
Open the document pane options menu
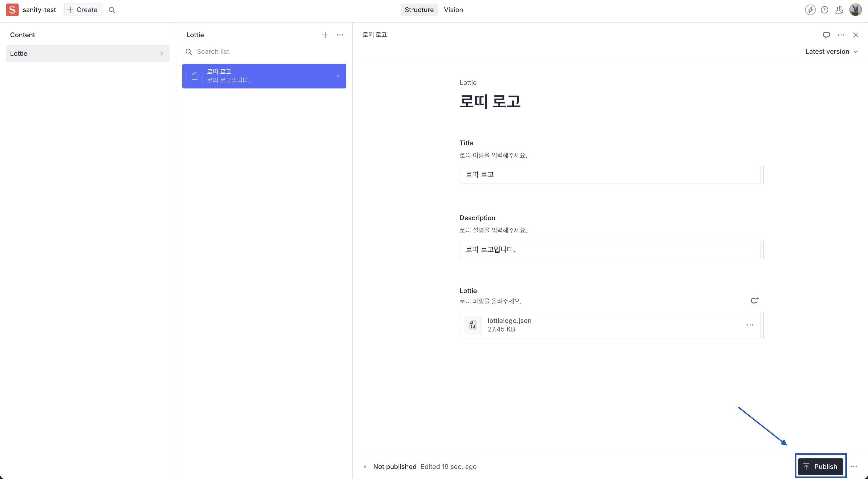[x=841, y=35]
